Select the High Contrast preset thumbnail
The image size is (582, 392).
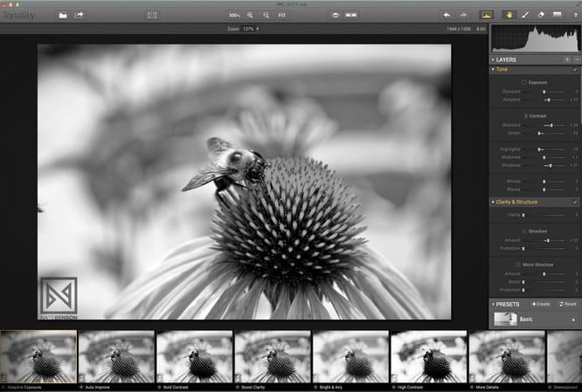429,357
